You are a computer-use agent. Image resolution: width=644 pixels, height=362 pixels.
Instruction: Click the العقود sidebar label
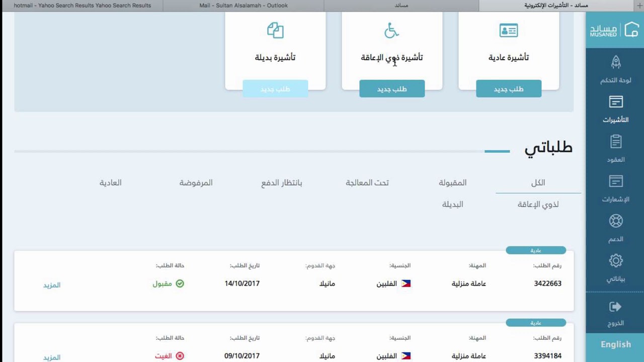click(x=616, y=160)
